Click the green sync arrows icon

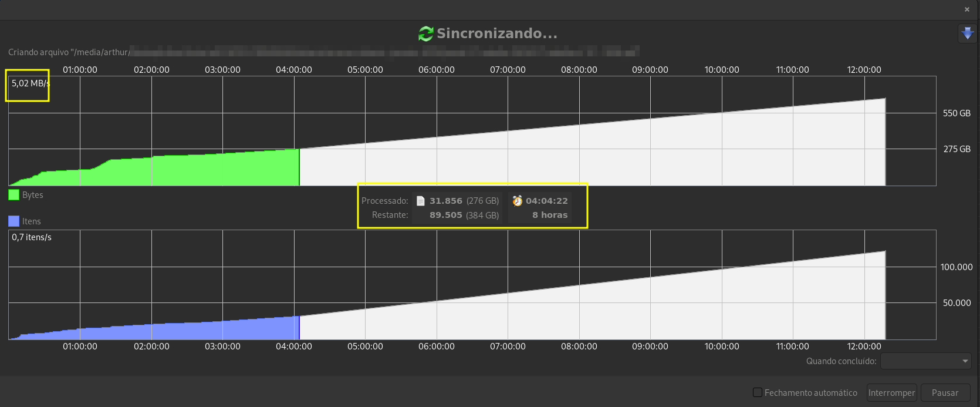425,33
